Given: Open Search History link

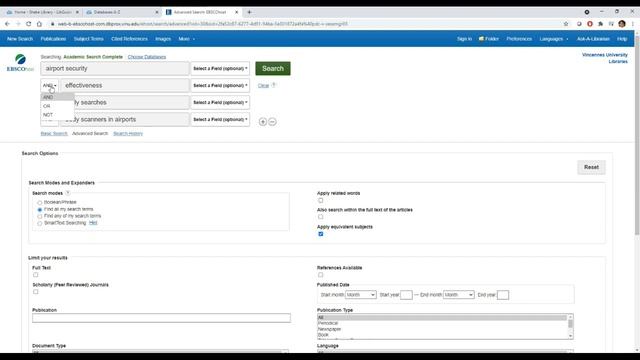Looking at the screenshot, I should click(128, 134).
